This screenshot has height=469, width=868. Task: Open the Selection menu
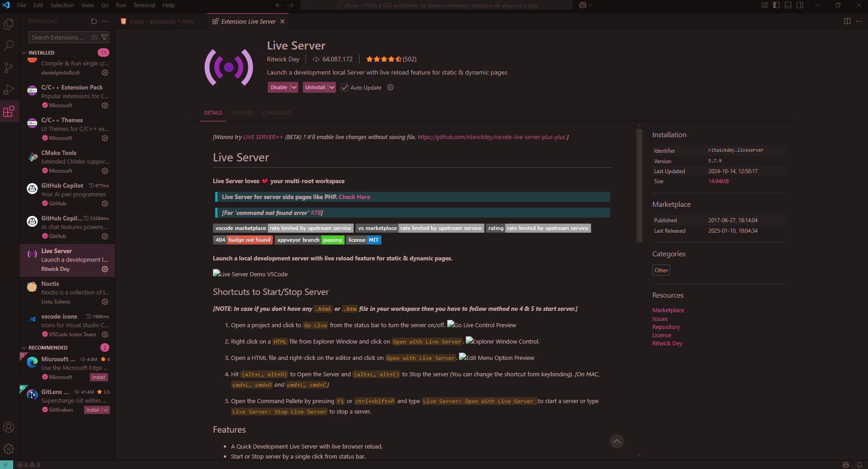pos(62,5)
